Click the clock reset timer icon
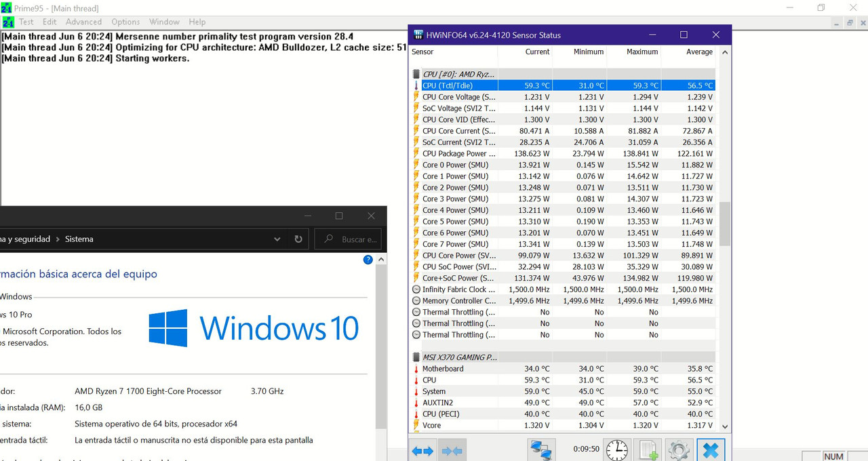 (x=616, y=450)
